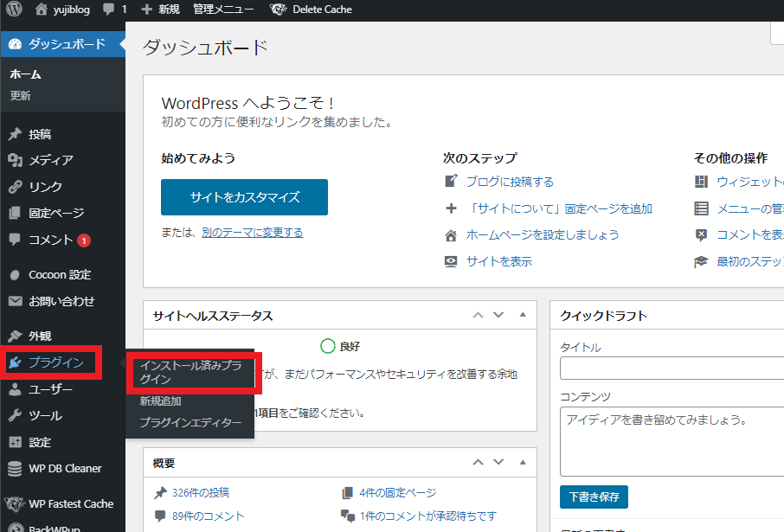
Task: Click the サイトを表示 link
Action: pos(499,261)
